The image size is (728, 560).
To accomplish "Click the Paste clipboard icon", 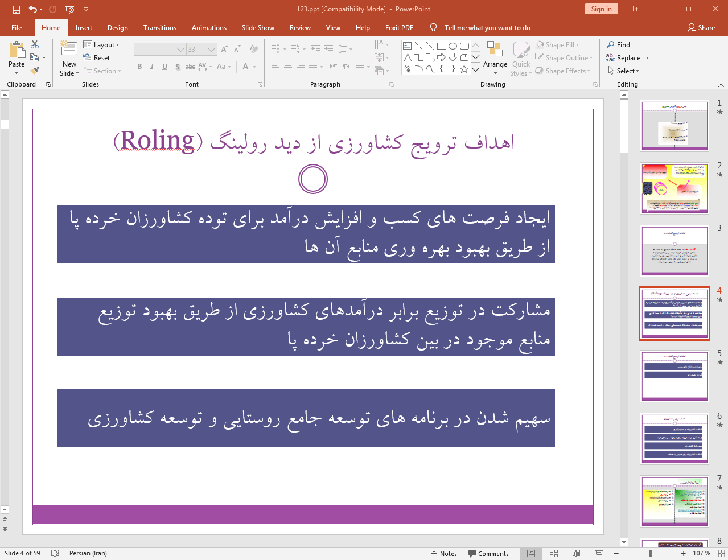I will [x=17, y=51].
